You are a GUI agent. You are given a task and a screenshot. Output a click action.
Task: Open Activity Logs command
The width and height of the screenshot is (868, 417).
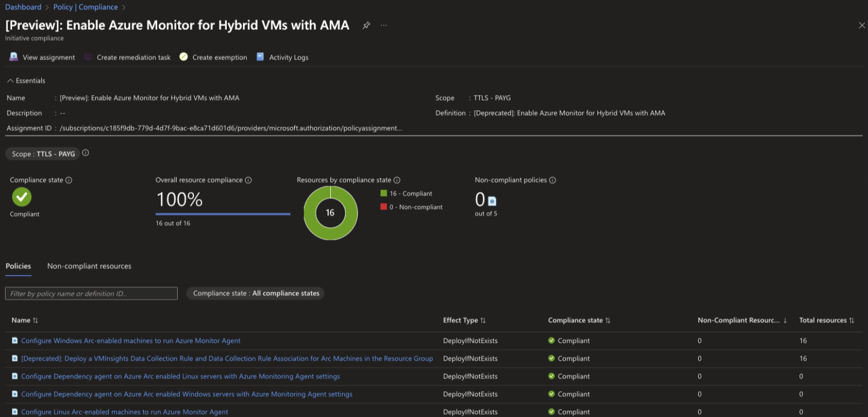(x=283, y=57)
